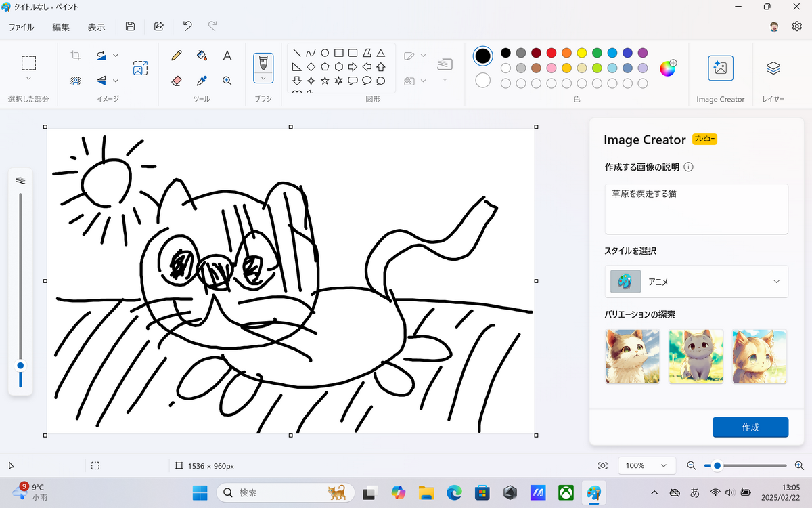Click the Crop image icon
The image size is (812, 508).
coord(76,56)
